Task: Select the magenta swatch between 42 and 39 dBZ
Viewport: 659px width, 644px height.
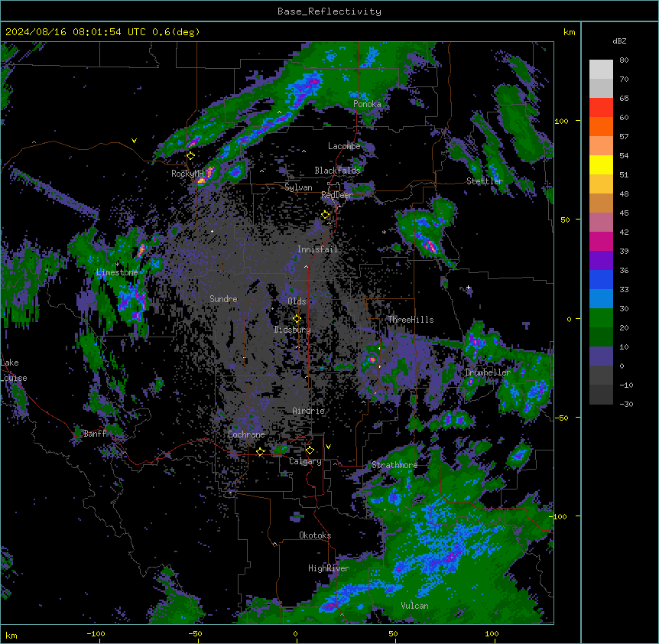Action: (x=601, y=241)
